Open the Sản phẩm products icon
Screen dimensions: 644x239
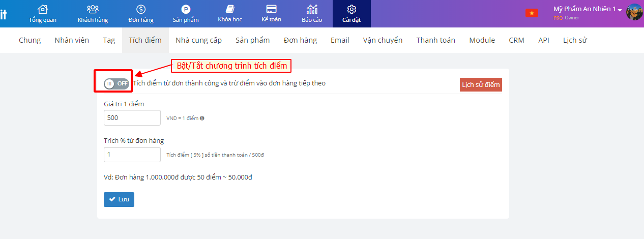pos(186,10)
